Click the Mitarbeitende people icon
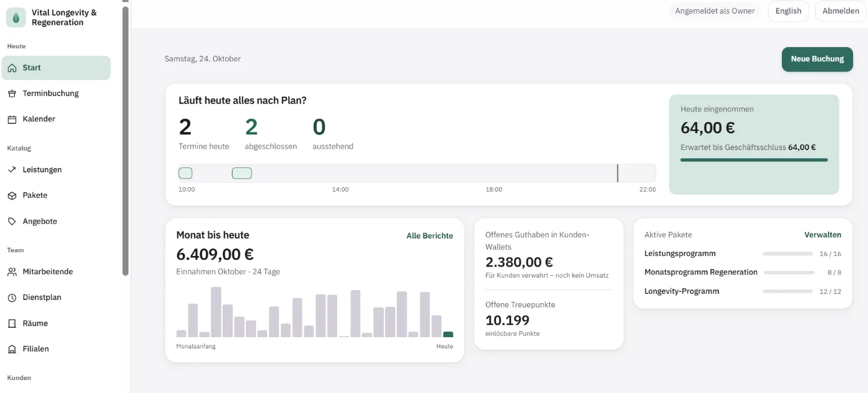Viewport: 868px width, 393px height. pyautogui.click(x=12, y=272)
